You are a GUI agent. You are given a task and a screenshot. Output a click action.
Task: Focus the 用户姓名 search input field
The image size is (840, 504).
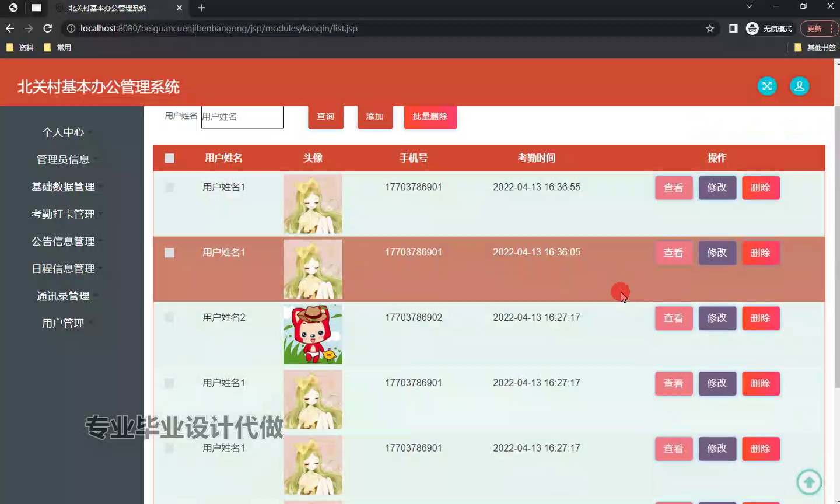[x=242, y=117]
